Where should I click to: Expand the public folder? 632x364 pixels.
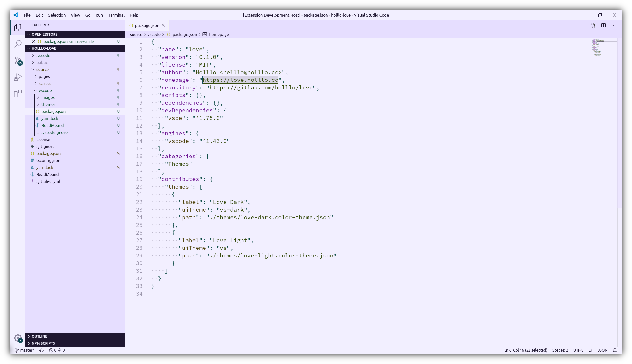point(75,62)
